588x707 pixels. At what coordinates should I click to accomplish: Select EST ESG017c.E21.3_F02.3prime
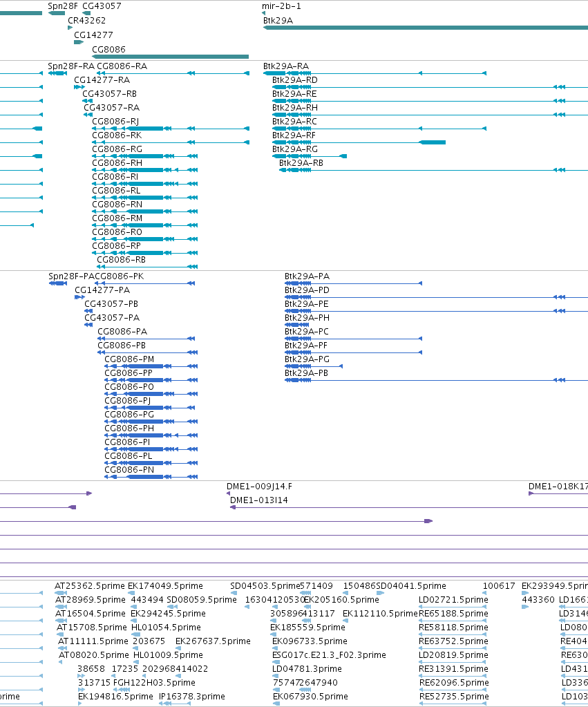coord(329,655)
